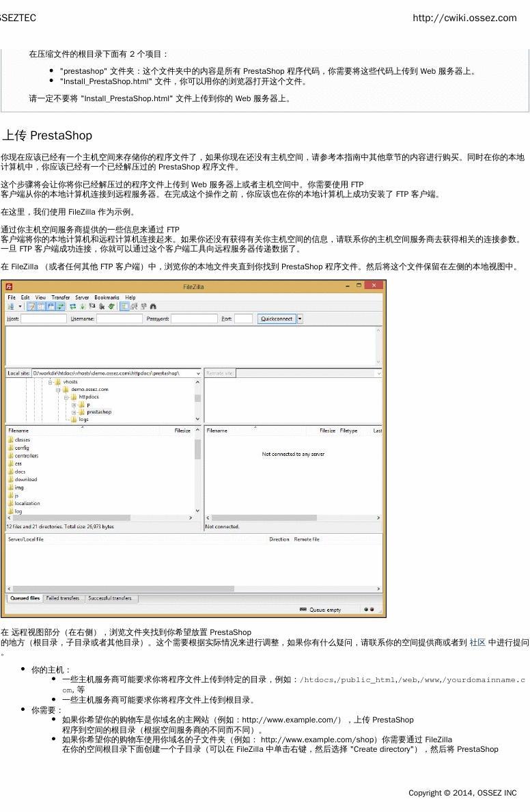The image size is (530, 812).
Task: Toggle message log display
Action: coord(31,307)
